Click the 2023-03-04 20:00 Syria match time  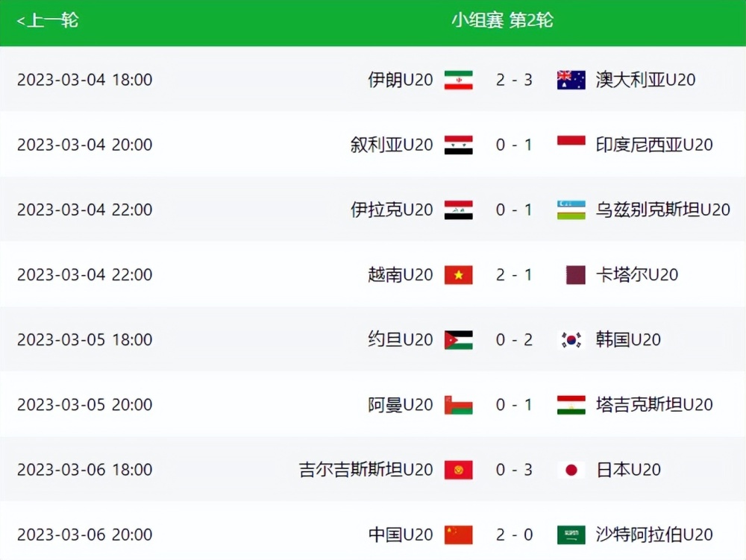tap(84, 145)
